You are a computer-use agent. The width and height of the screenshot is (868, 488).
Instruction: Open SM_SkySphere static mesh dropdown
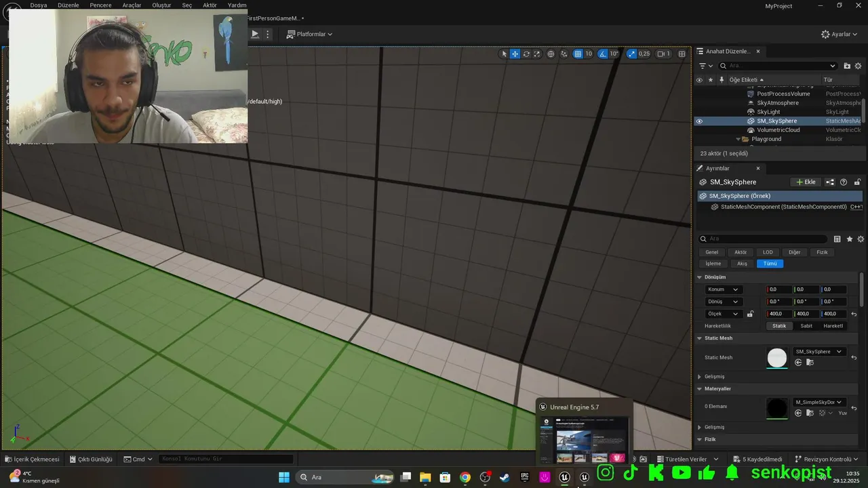[819, 352]
